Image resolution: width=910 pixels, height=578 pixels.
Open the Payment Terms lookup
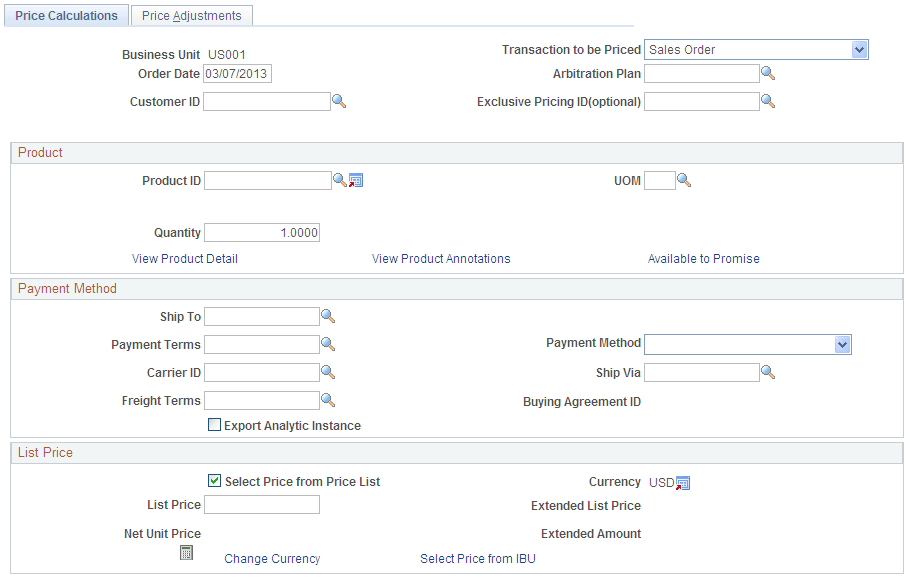pyautogui.click(x=328, y=344)
